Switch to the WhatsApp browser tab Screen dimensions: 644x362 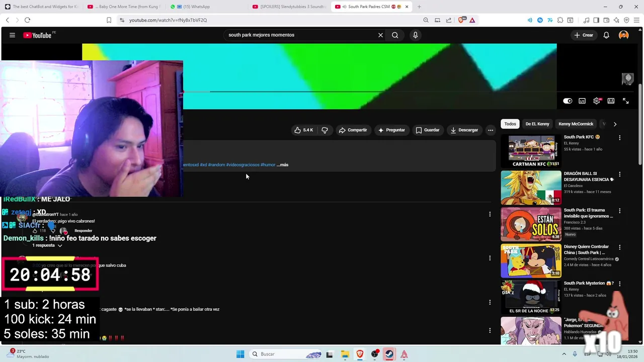pyautogui.click(x=206, y=7)
